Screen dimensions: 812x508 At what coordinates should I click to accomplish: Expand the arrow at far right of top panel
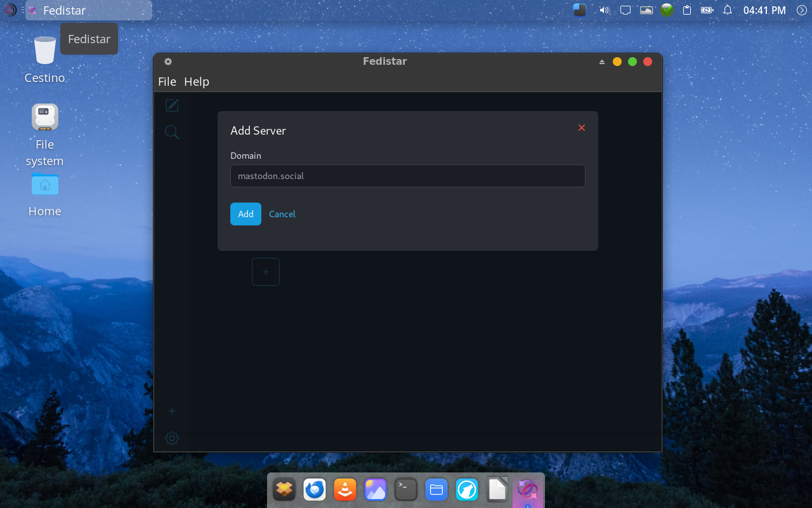pyautogui.click(x=801, y=10)
